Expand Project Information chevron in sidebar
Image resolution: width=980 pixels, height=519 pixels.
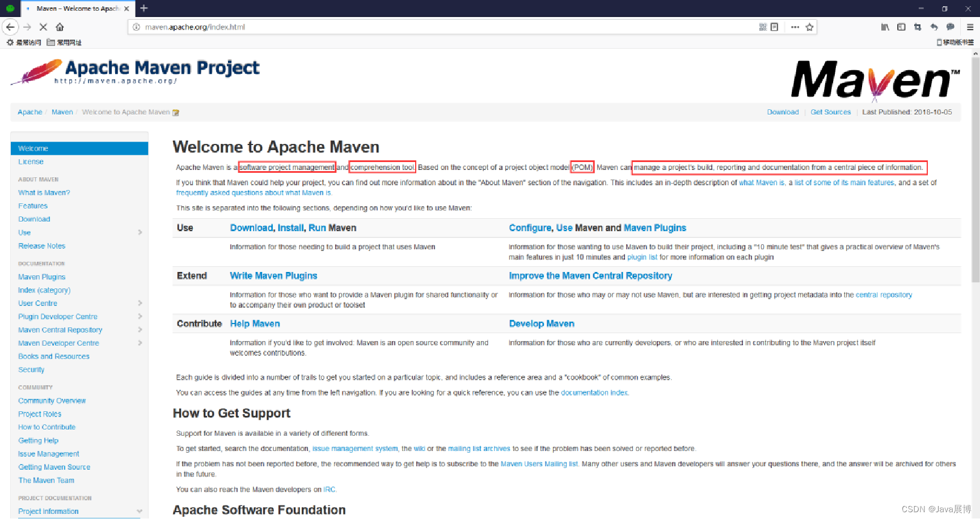[x=140, y=511]
